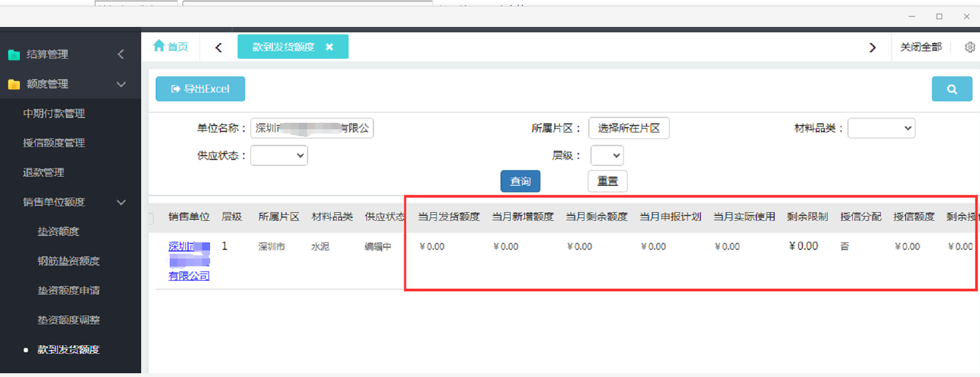Click the 层级 column header
The width and height of the screenshot is (980, 377).
pos(232,217)
